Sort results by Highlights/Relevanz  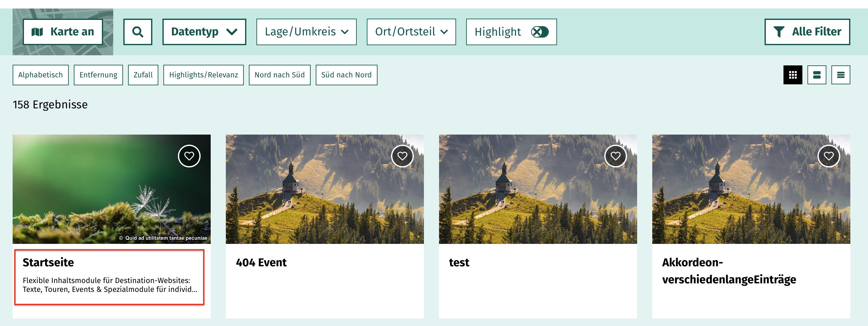tap(203, 75)
